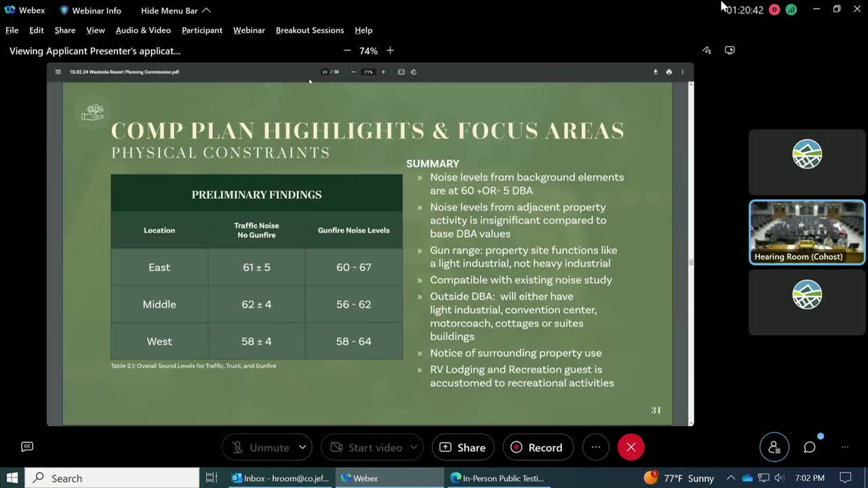The image size is (868, 488).
Task: Click the Webinar Info button
Action: coord(90,10)
